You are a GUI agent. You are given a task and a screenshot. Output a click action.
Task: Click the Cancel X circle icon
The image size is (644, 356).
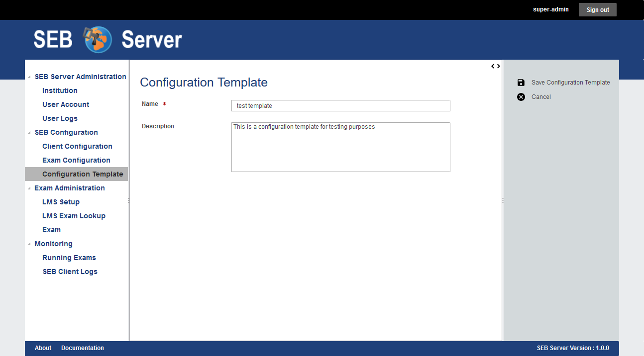(x=521, y=97)
